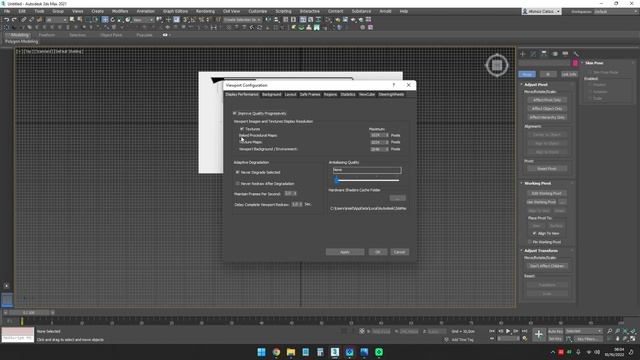Viewport: 640px width, 360px height.
Task: Open Select by Name tool
Action: coord(80,20)
